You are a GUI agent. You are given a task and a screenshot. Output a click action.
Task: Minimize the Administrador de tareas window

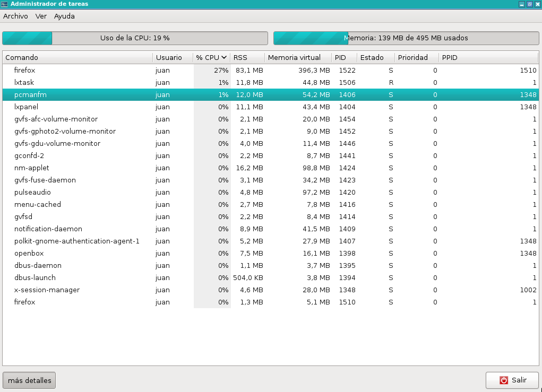[522, 4]
